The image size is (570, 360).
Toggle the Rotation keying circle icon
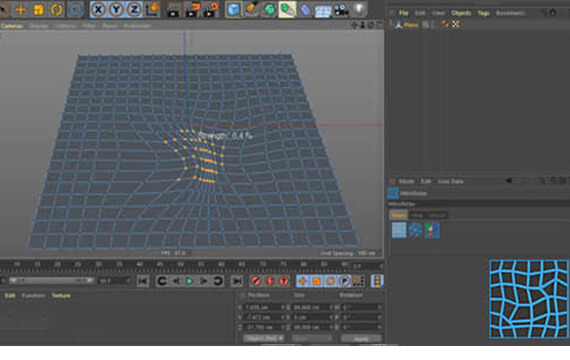330,281
